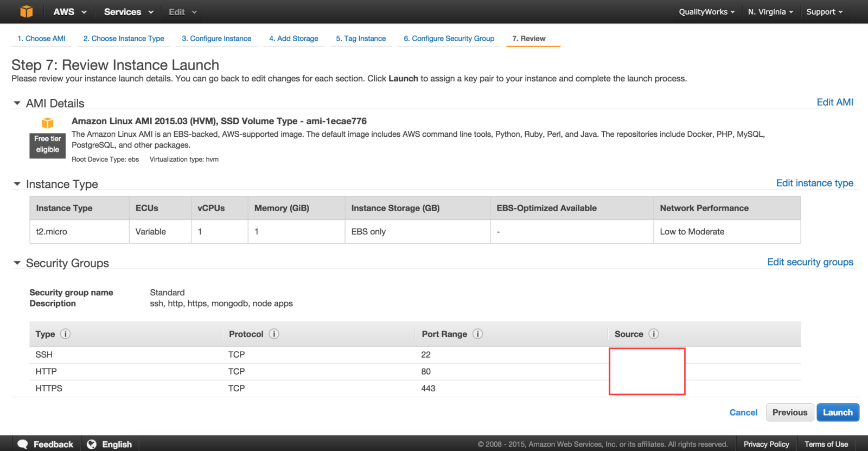
Task: Click the Free tier eligible badge
Action: pyautogui.click(x=48, y=145)
